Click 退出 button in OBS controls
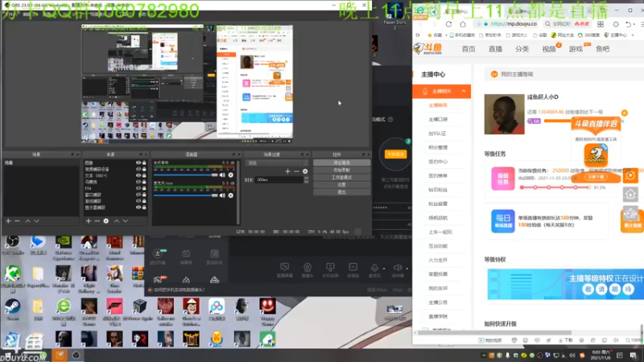Image resolution: width=644 pixels, height=362 pixels. 341,192
